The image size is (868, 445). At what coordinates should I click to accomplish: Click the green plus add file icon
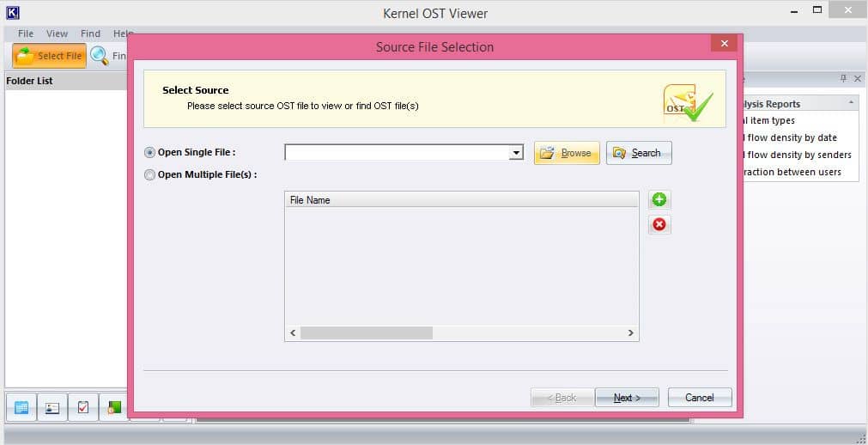[x=659, y=199]
